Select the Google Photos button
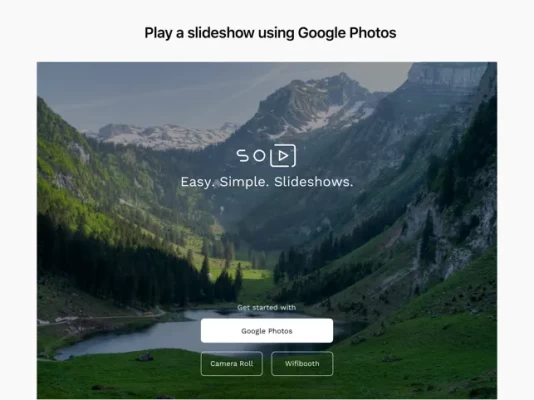Viewport: 534px width, 400px height. point(267,331)
